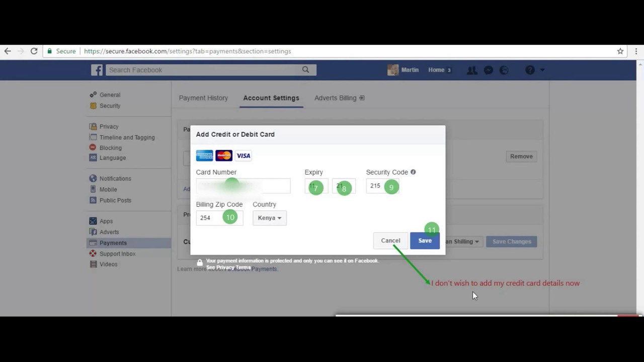This screenshot has height=362, width=644.
Task: Open the friend requests icon
Action: point(472,70)
